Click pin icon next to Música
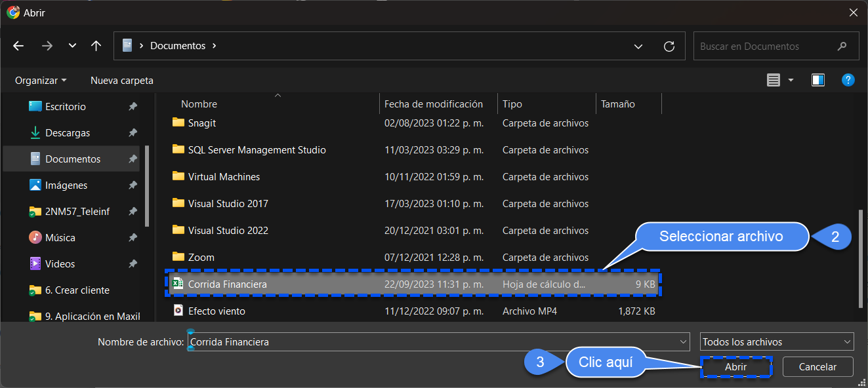This screenshot has height=388, width=868. pos(133,237)
